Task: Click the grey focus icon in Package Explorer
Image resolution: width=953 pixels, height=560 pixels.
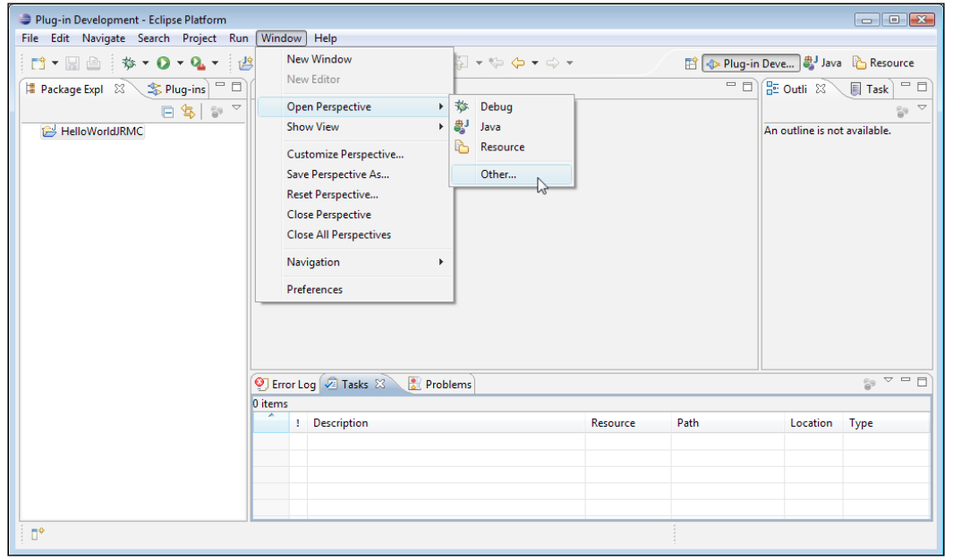Action: pos(217,112)
